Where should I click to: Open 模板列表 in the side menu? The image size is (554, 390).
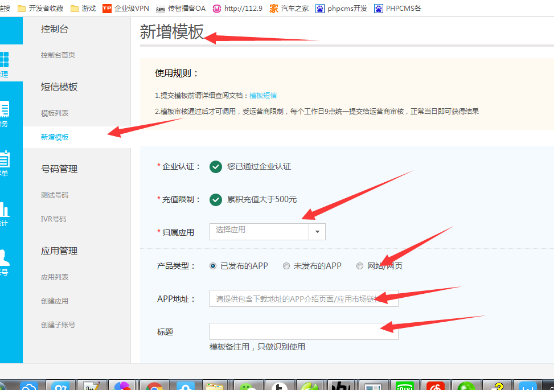point(54,113)
